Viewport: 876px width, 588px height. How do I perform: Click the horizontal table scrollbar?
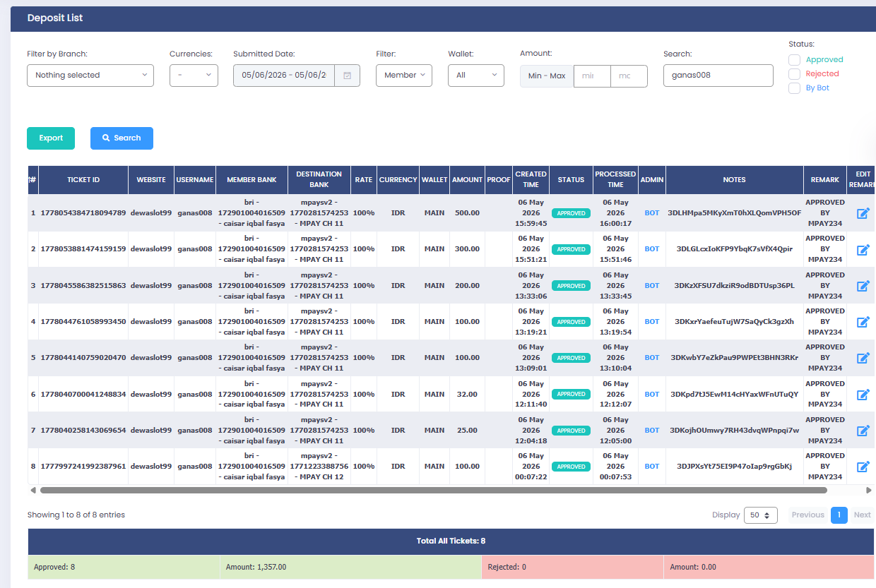point(433,490)
